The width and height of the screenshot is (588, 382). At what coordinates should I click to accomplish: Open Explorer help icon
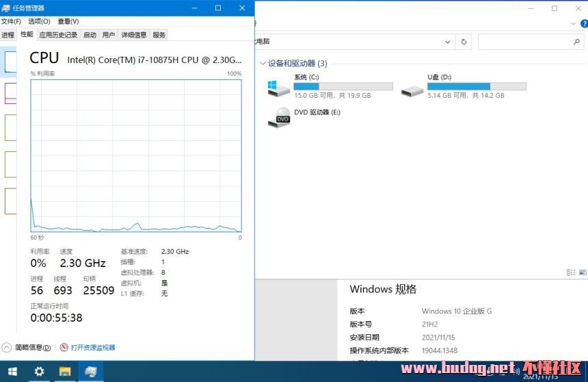[x=585, y=24]
